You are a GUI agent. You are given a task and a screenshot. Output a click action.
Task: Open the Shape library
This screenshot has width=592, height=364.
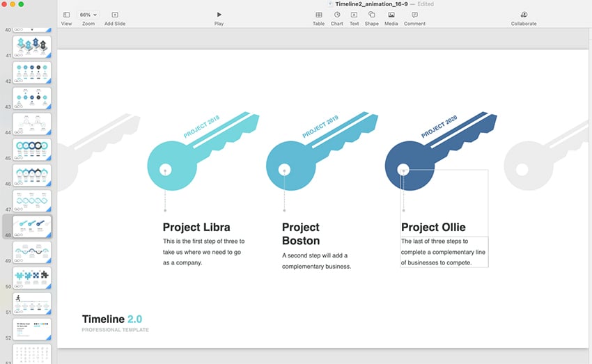pos(372,15)
